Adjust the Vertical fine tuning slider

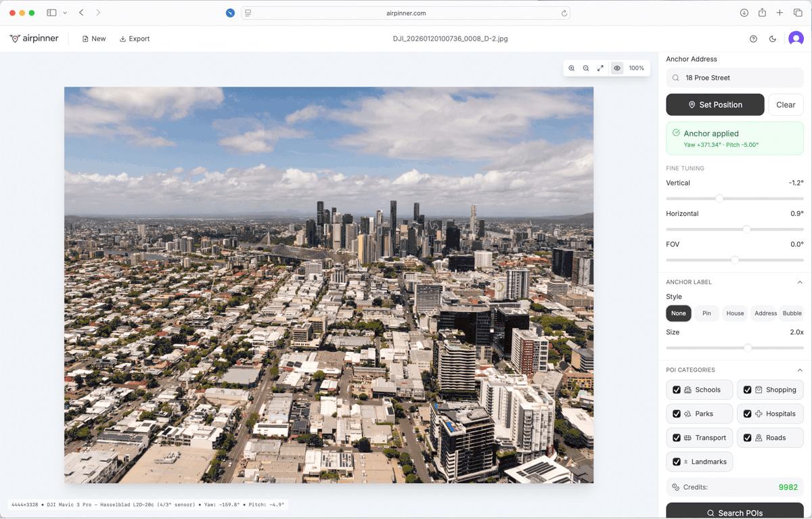[x=719, y=198]
